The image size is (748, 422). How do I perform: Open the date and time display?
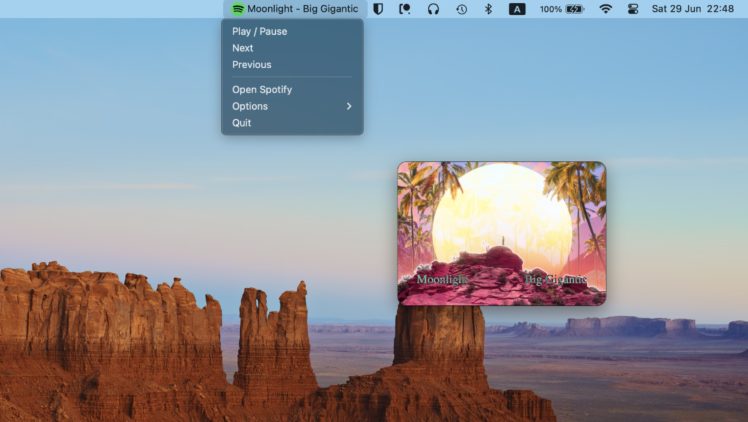click(x=693, y=9)
